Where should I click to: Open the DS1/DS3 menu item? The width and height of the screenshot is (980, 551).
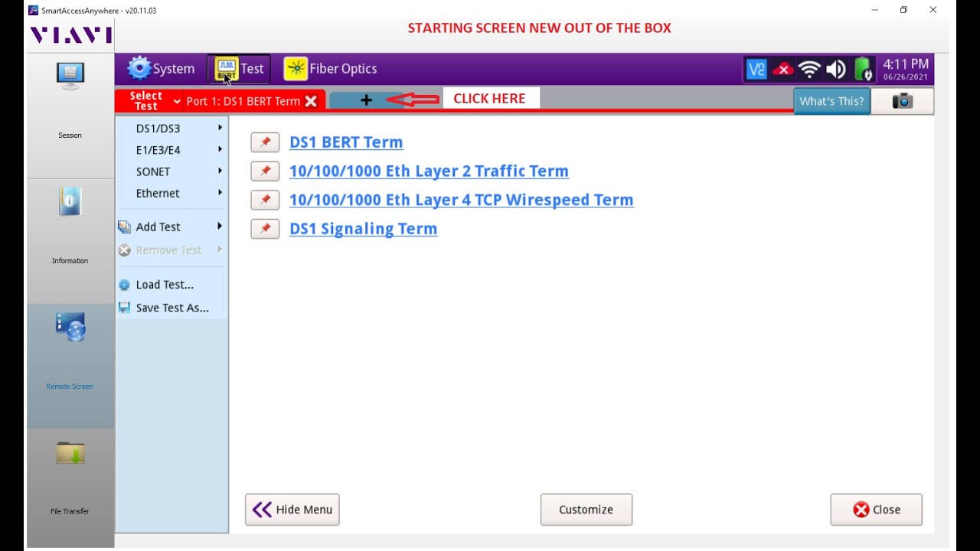click(x=171, y=129)
